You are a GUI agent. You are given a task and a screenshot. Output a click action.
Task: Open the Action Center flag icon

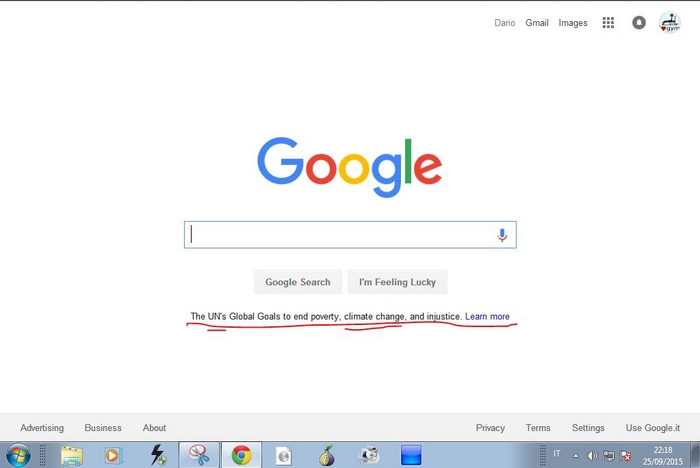[625, 456]
